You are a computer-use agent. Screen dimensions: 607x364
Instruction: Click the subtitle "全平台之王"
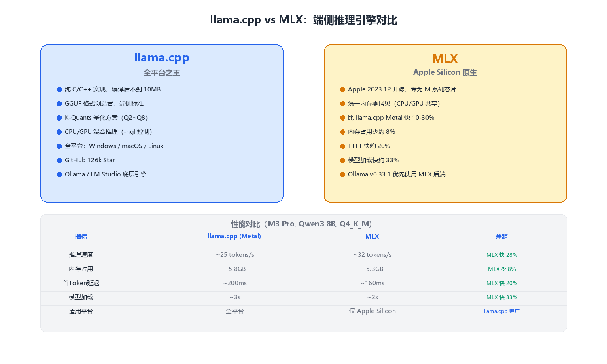point(162,73)
